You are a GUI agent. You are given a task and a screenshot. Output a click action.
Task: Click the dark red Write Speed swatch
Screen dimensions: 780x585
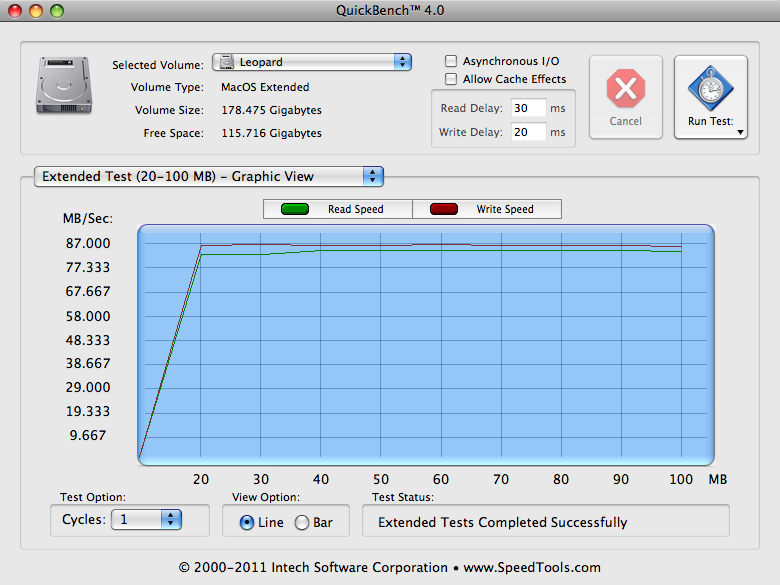point(444,209)
